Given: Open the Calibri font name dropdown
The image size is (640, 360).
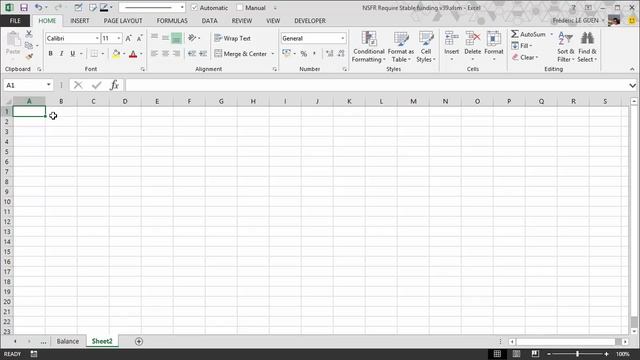Looking at the screenshot, I should [x=97, y=38].
